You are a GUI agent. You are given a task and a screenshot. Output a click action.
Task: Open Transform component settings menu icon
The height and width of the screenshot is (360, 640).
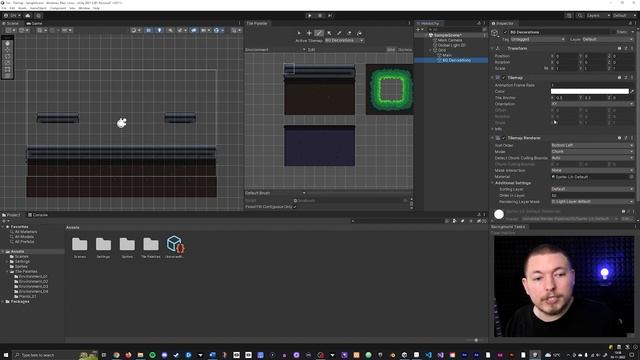pyautogui.click(x=632, y=48)
